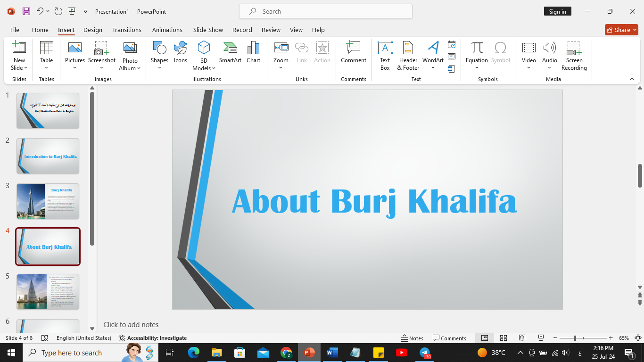Switch to the Design tab

tap(93, 30)
